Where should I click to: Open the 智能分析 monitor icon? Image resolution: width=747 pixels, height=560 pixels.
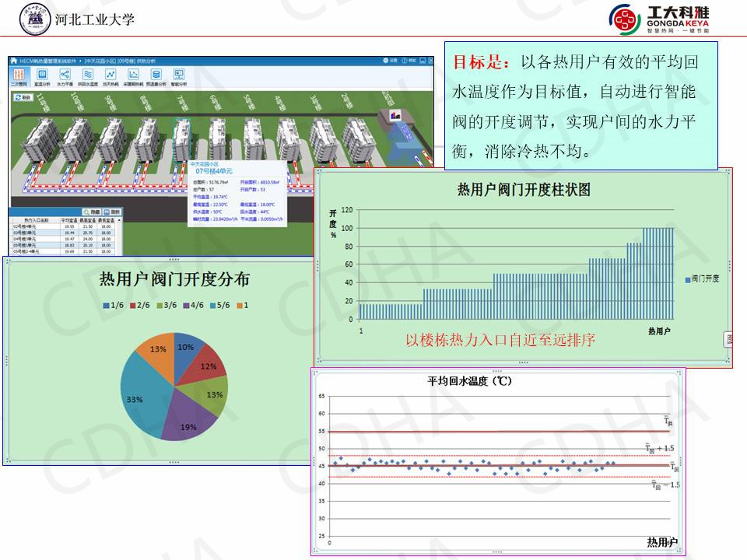(x=179, y=75)
